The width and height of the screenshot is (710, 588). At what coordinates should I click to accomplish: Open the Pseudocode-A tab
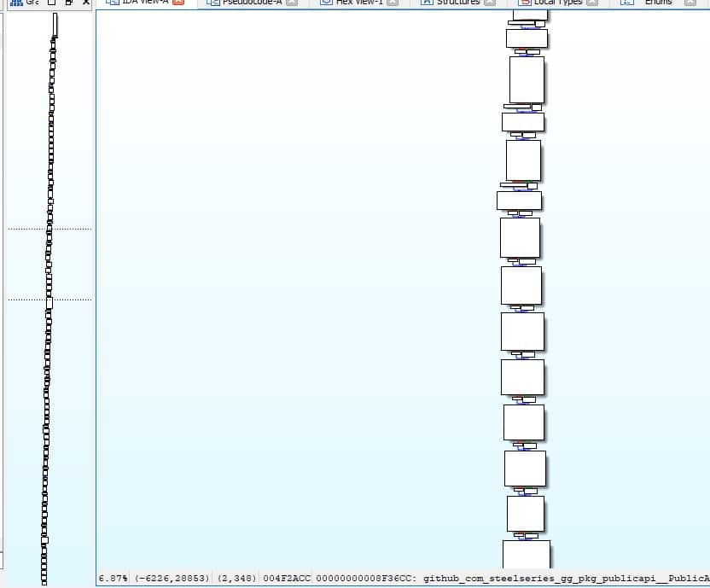[248, 3]
